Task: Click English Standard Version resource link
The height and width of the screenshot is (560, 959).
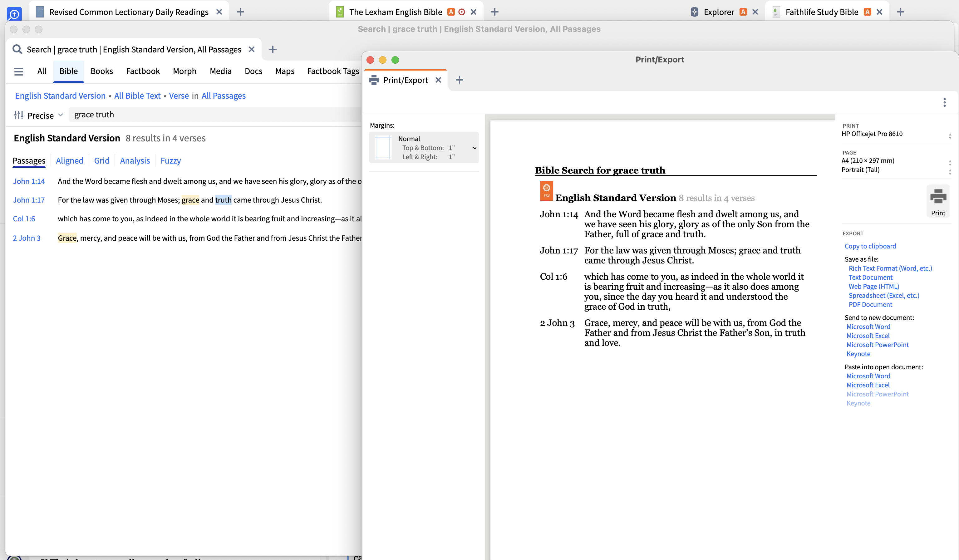Action: coord(60,96)
